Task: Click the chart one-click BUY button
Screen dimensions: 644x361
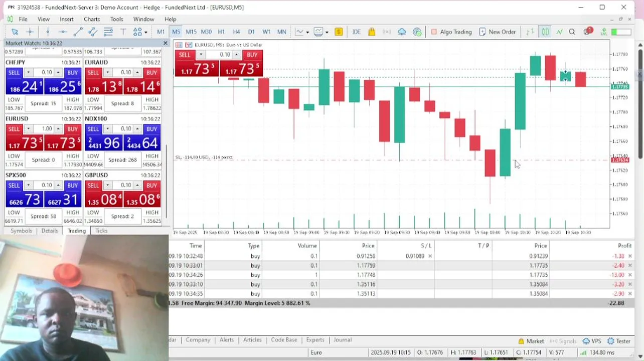Action: pyautogui.click(x=252, y=55)
